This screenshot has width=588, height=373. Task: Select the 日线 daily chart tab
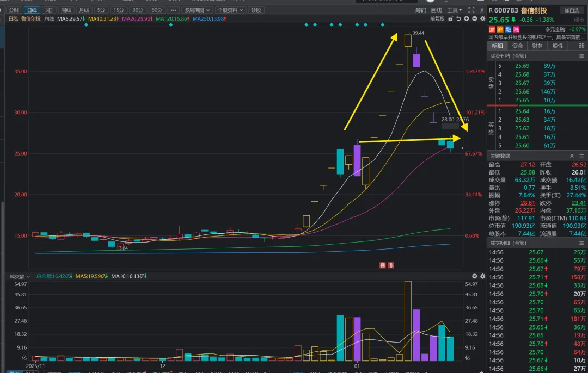pos(32,10)
